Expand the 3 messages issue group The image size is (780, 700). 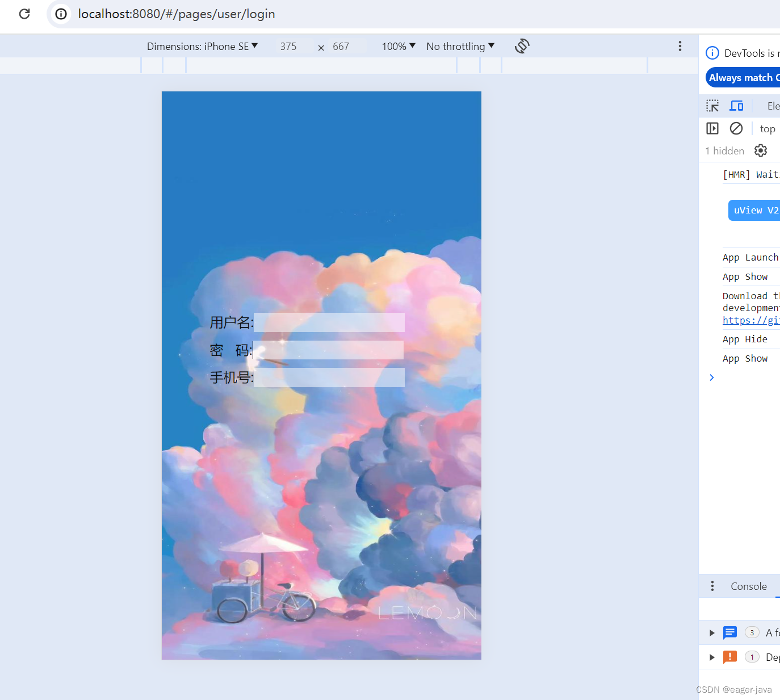pyautogui.click(x=712, y=632)
